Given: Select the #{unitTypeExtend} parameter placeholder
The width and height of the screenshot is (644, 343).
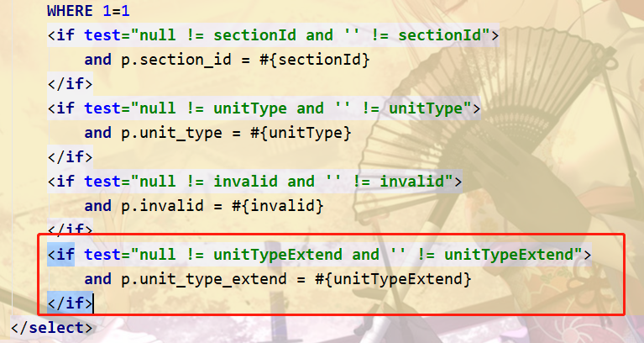Looking at the screenshot, I should (x=393, y=279).
